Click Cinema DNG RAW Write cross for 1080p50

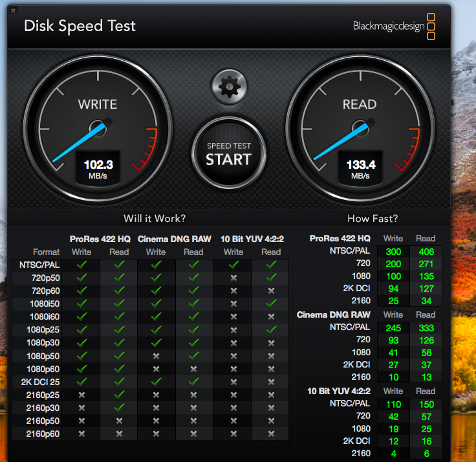tap(156, 356)
